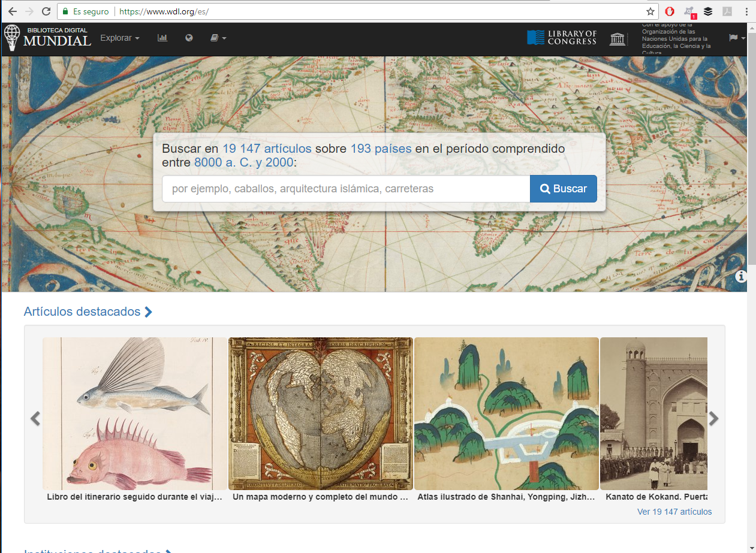Open the book icon dropdown in navbar

[x=218, y=38]
